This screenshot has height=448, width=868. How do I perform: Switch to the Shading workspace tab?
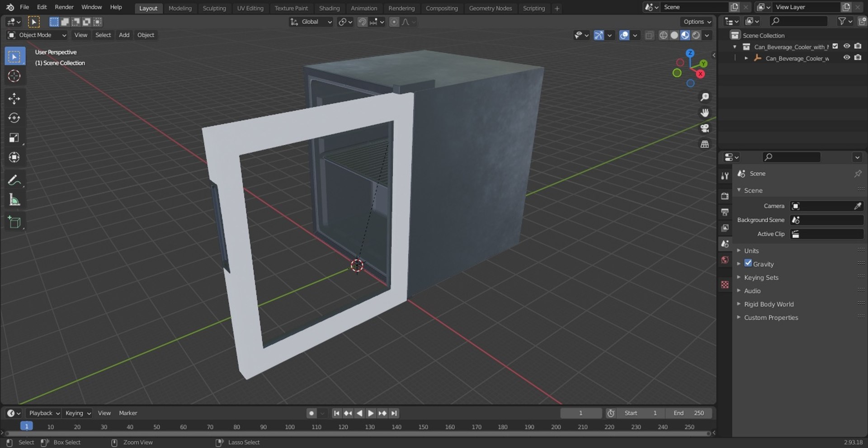coord(329,8)
